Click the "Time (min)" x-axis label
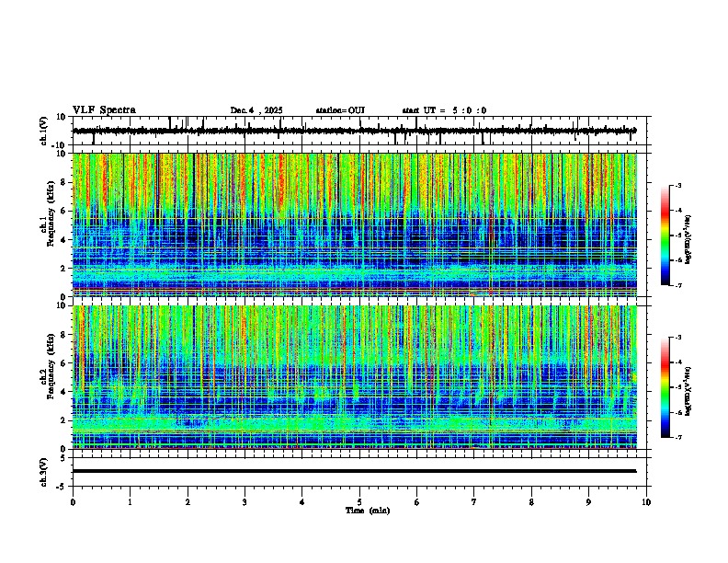The width and height of the screenshot is (728, 563). 368,511
